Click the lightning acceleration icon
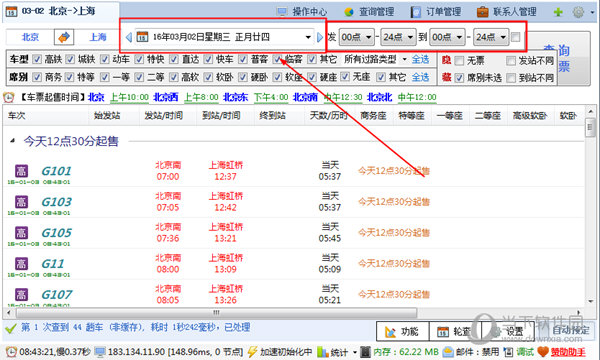 (252, 352)
